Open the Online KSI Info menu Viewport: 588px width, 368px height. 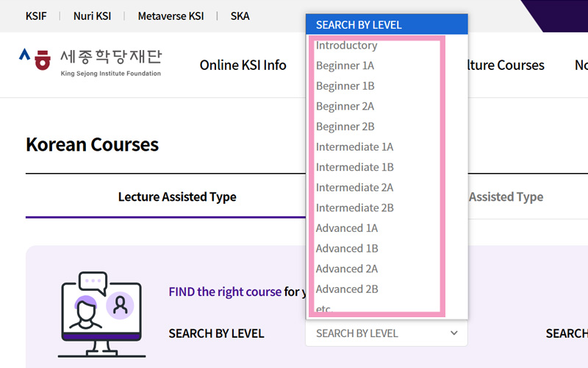tap(243, 66)
